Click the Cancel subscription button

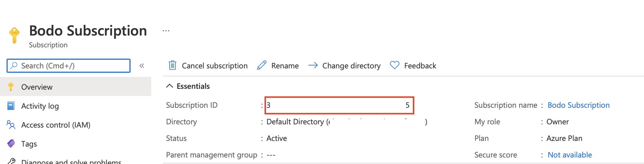click(214, 66)
